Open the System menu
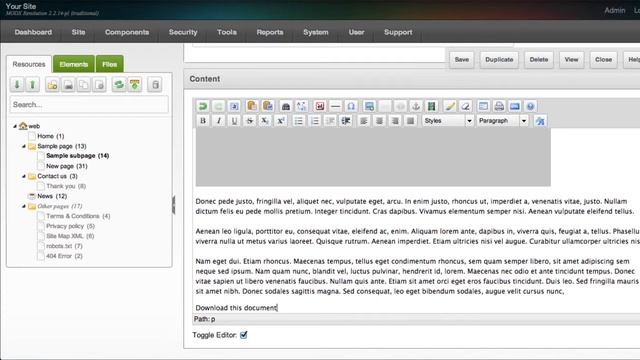 pyautogui.click(x=316, y=32)
